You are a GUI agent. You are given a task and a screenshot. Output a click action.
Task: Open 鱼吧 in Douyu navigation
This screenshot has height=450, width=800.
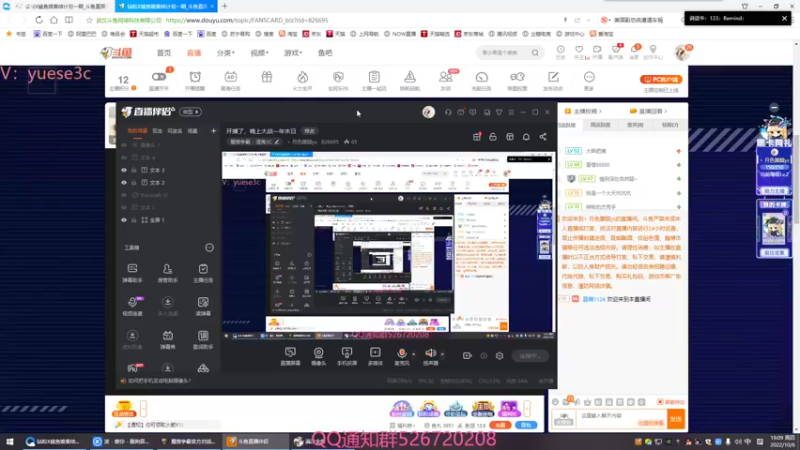(x=325, y=53)
